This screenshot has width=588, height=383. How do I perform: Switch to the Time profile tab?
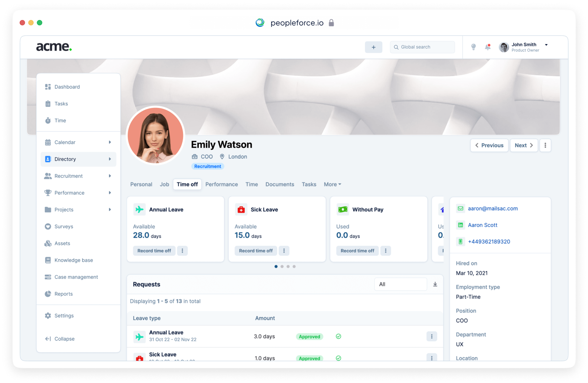[251, 184]
